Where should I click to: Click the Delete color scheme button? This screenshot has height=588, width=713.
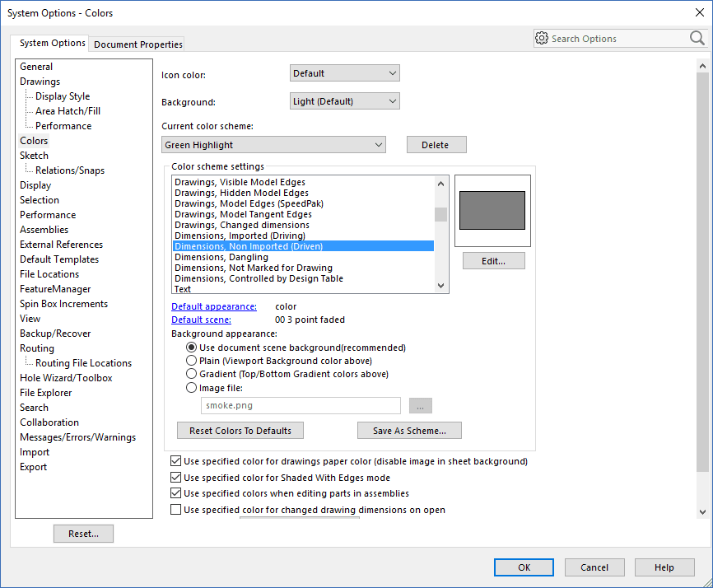tap(436, 145)
